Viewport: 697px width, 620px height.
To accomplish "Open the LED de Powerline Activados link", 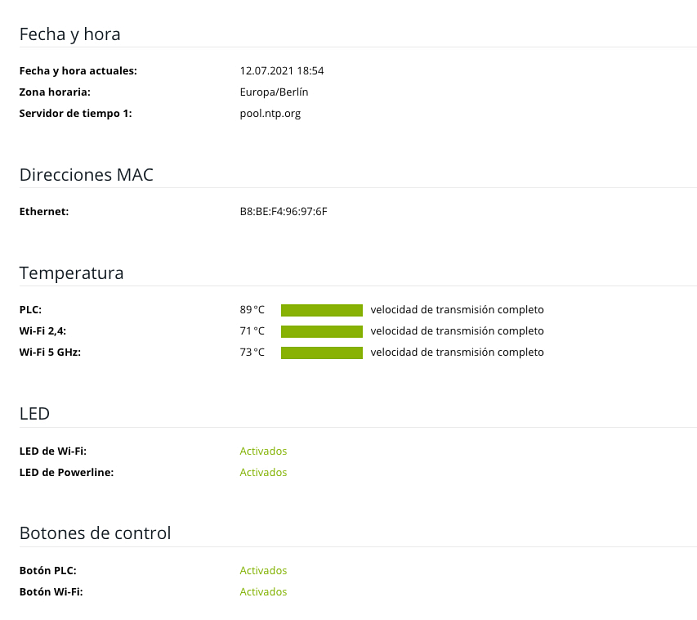I will (x=263, y=472).
